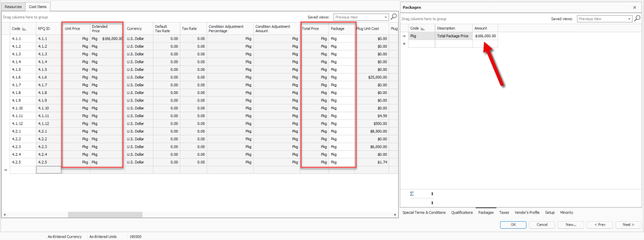Click the search magnifier in the Packages panel
The width and height of the screenshot is (644, 240).
[638, 18]
